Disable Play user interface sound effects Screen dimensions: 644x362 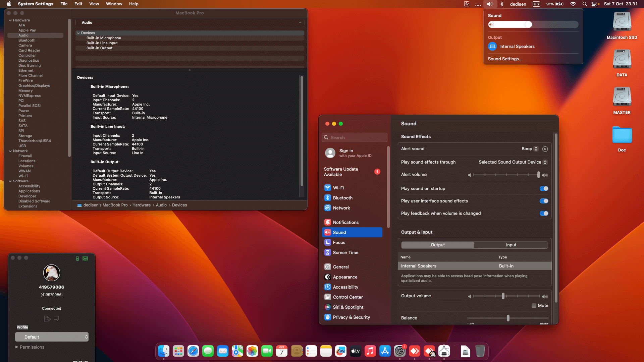pos(544,201)
